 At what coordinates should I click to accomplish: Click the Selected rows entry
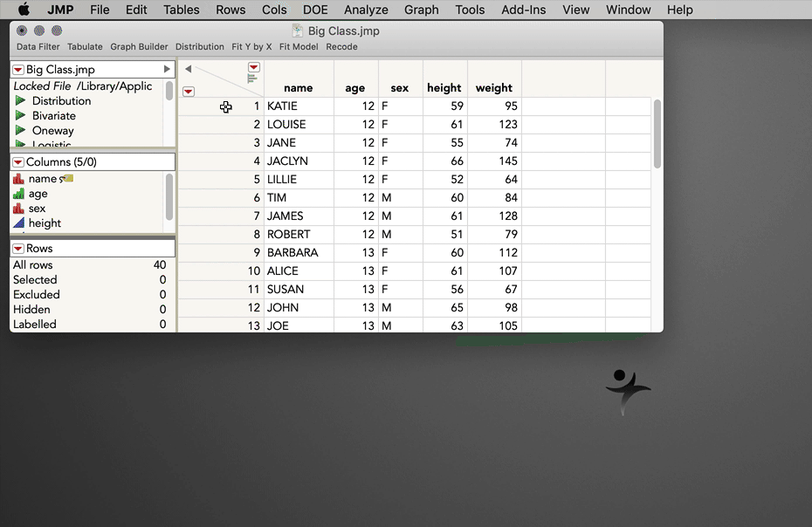click(x=90, y=280)
